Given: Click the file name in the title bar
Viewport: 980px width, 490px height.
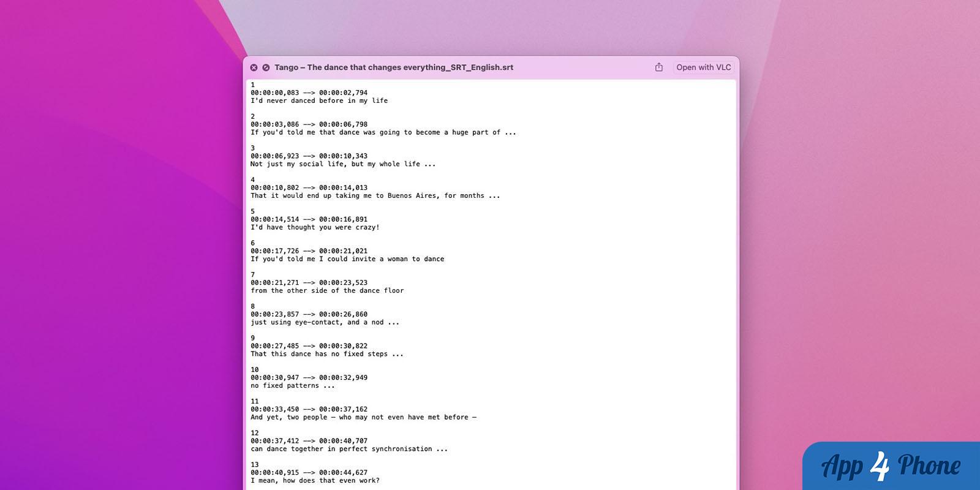Looking at the screenshot, I should click(x=393, y=67).
